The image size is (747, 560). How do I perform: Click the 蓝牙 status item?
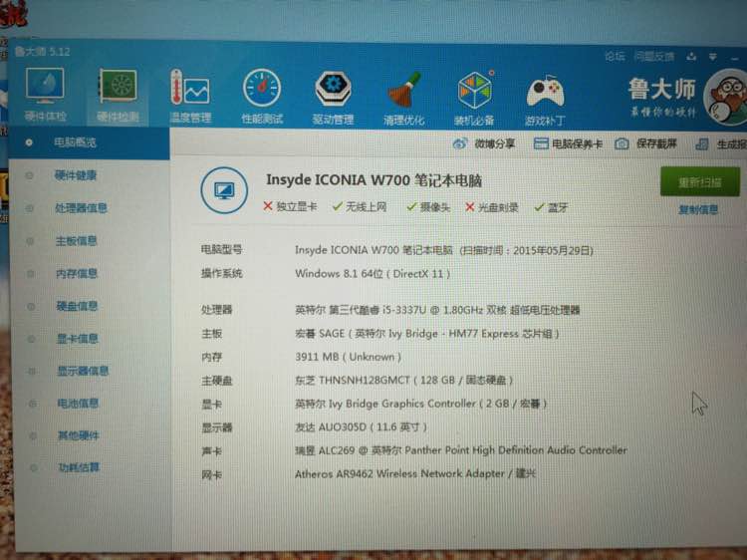(551, 207)
